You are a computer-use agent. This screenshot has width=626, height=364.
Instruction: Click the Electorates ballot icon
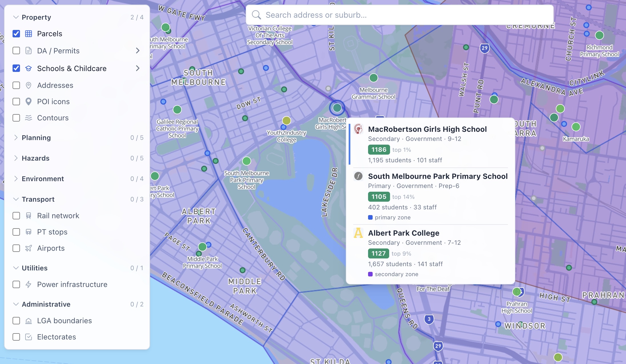[29, 337]
